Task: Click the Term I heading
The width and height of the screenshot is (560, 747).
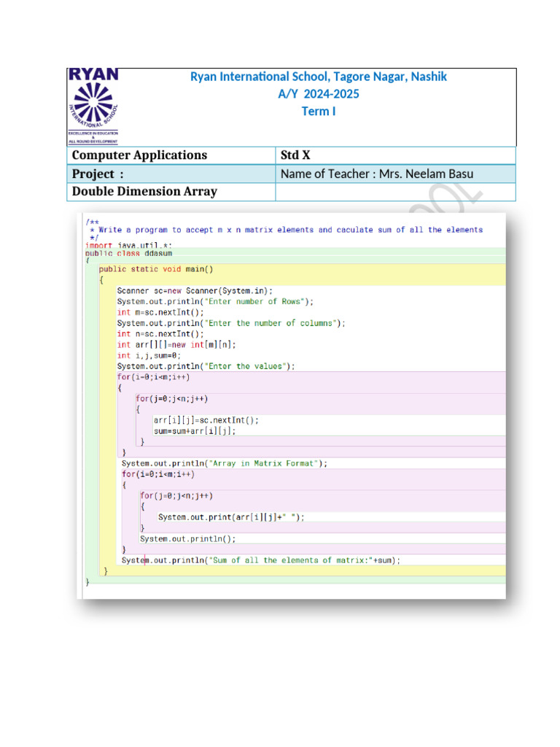Action: 319,112
